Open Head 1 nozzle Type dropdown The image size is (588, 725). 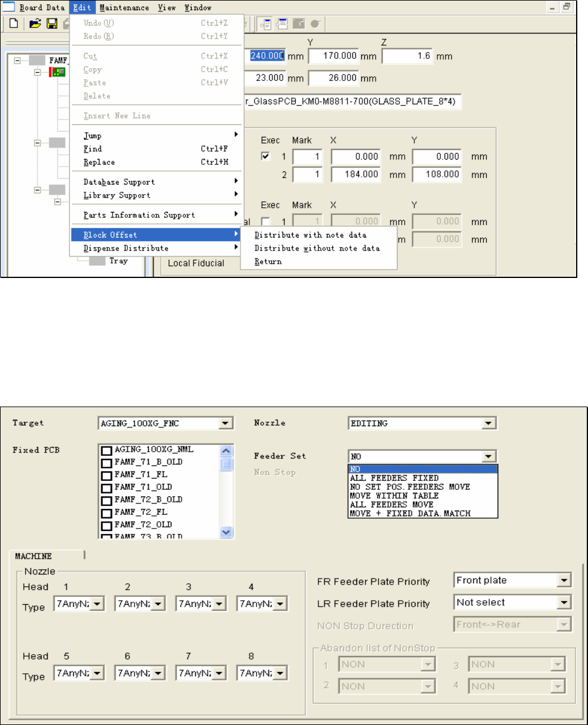[x=98, y=604]
